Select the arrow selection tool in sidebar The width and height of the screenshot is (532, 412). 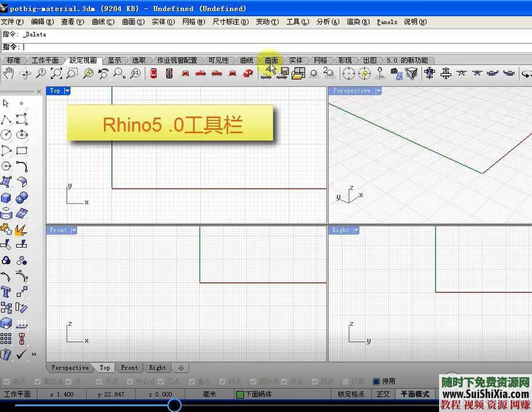point(6,103)
